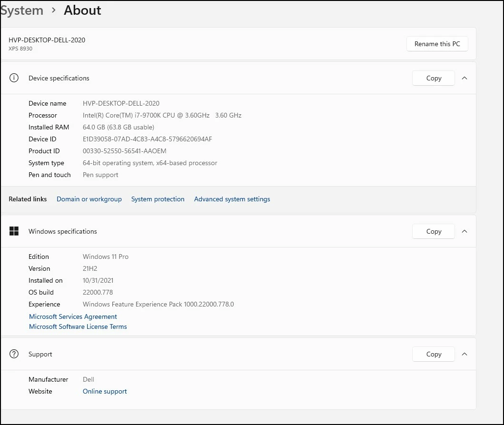Collapse the Support section chevron

pos(464,354)
